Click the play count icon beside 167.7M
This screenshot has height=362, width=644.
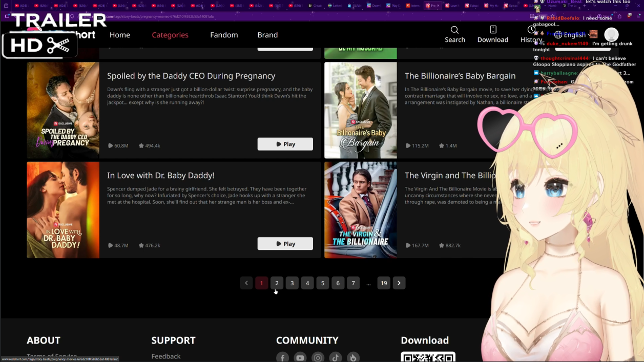pos(408,245)
